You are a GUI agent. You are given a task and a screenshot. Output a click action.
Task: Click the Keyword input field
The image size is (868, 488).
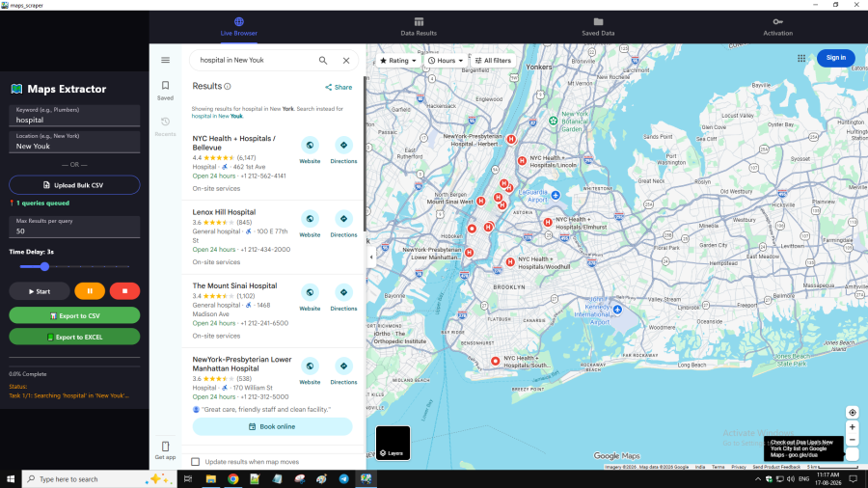[74, 116]
